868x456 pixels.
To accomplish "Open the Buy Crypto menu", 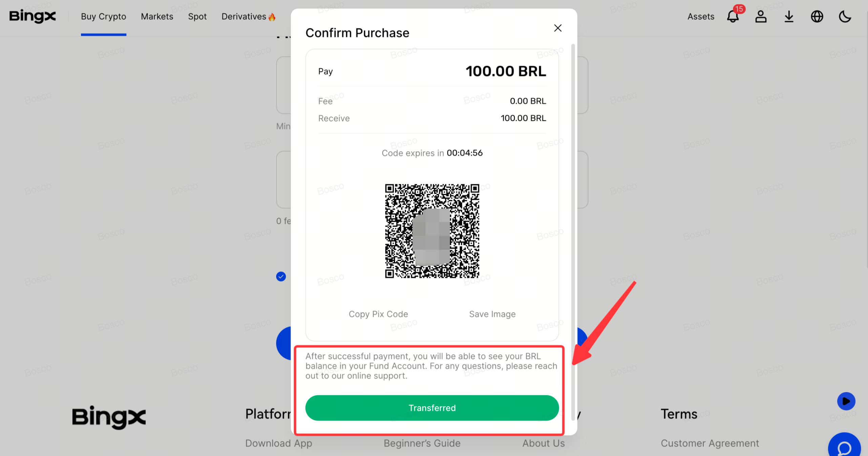I will point(103,16).
